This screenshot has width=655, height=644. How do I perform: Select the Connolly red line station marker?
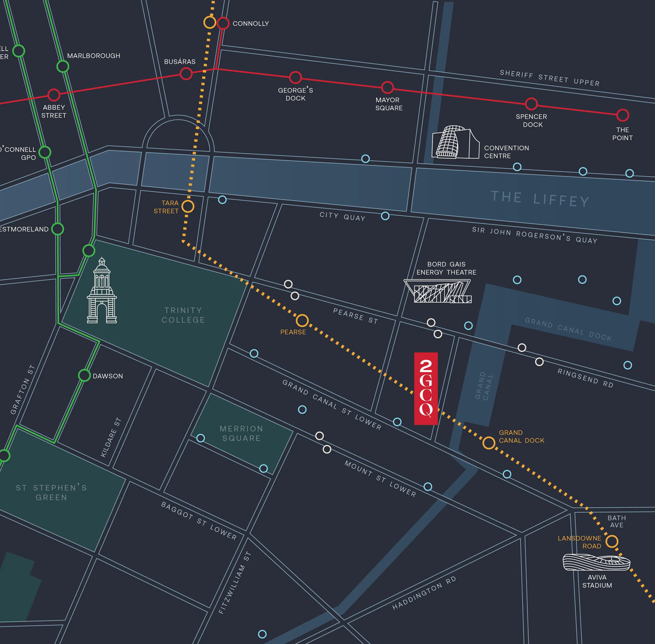point(223,23)
